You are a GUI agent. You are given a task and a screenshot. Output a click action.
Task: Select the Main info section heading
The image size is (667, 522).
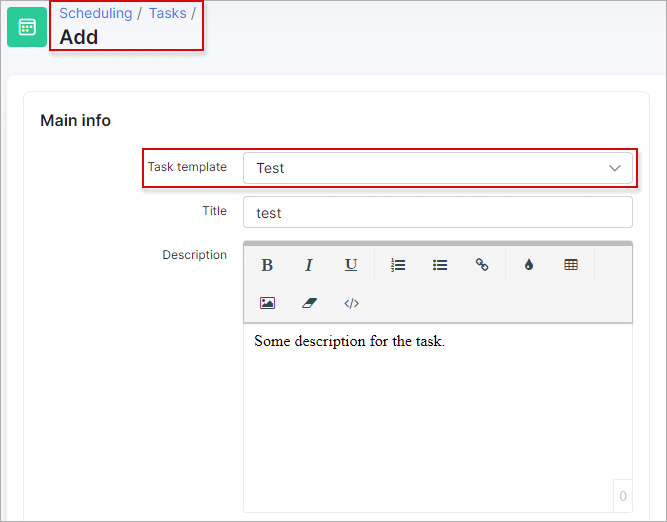[75, 120]
